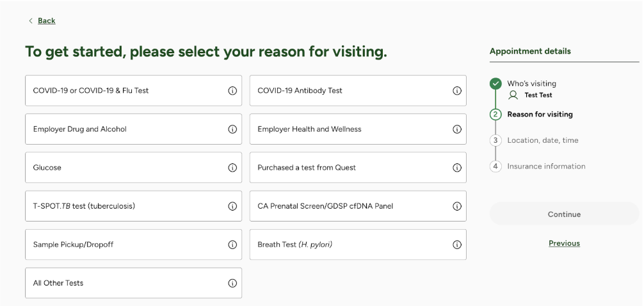
Task: Open the Glucose info icon
Action: [232, 168]
